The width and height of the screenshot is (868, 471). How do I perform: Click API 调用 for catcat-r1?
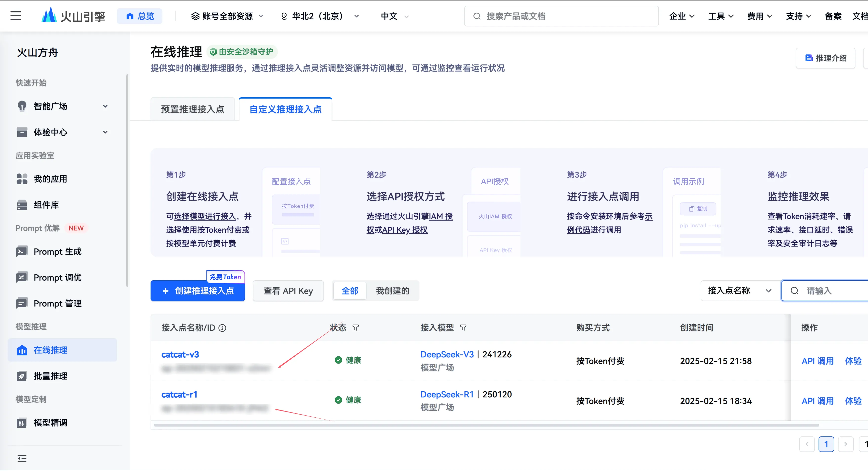click(818, 401)
